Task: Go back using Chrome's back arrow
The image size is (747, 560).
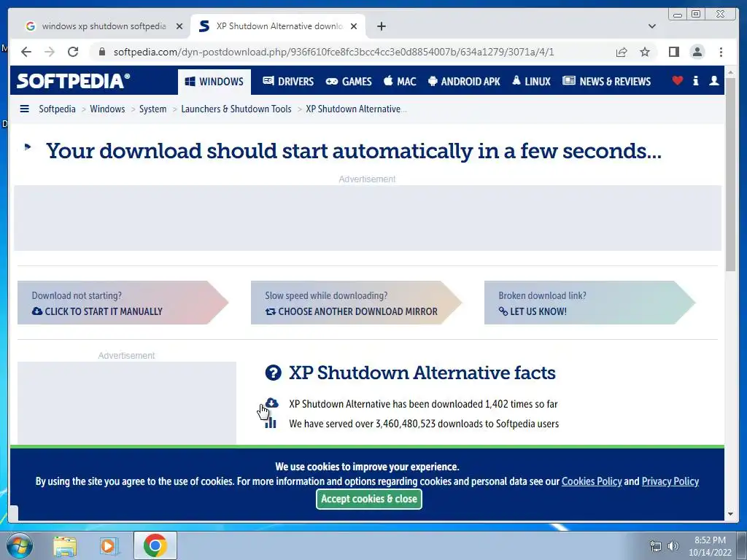Action: tap(26, 52)
